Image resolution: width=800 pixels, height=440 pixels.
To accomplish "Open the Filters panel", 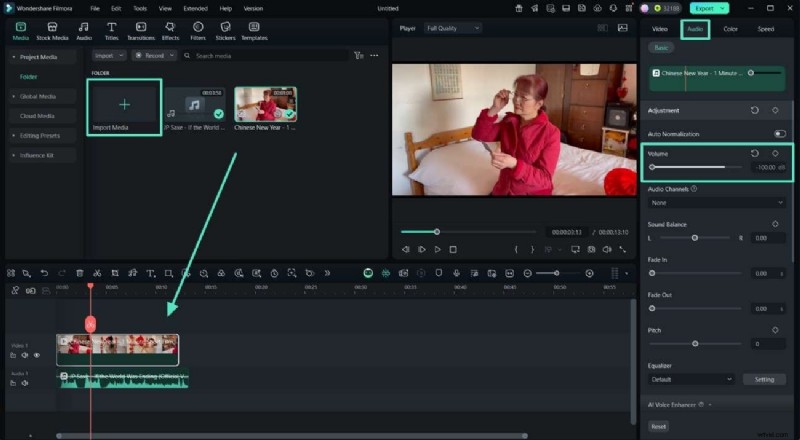I will [198, 31].
